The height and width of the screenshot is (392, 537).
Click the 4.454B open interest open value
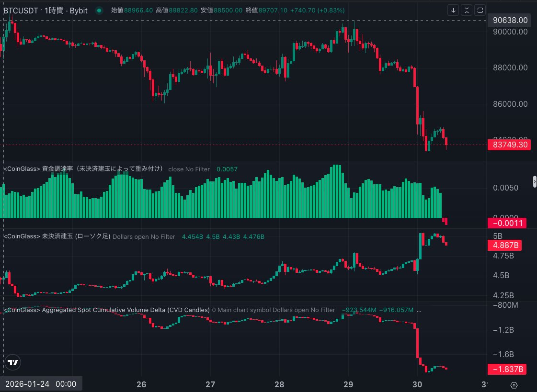pos(193,237)
